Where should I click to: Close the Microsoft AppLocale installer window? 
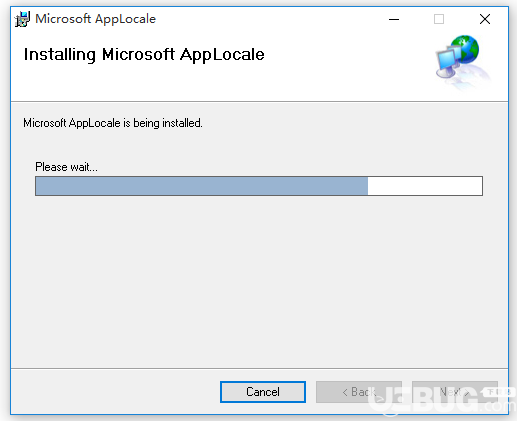pyautogui.click(x=485, y=19)
